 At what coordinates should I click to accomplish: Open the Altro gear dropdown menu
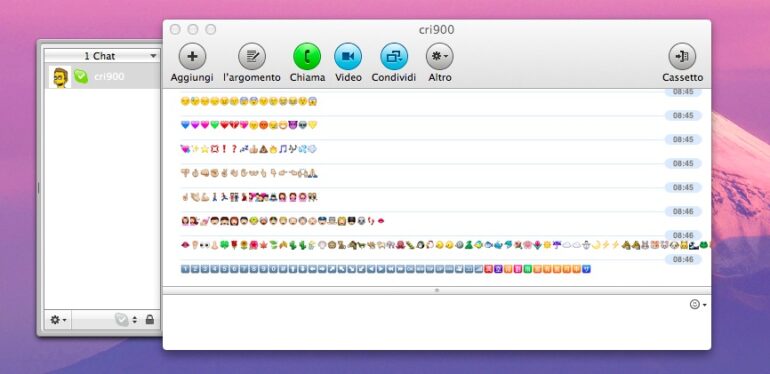(x=440, y=56)
